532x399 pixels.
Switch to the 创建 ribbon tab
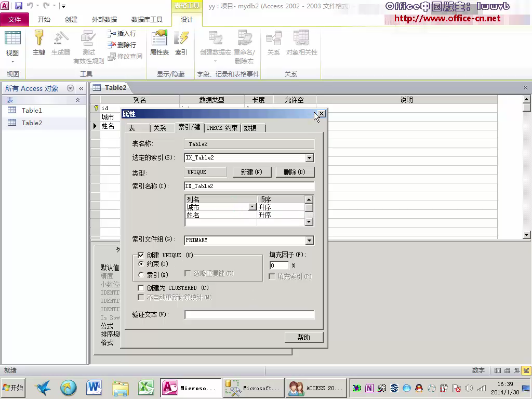pos(71,19)
